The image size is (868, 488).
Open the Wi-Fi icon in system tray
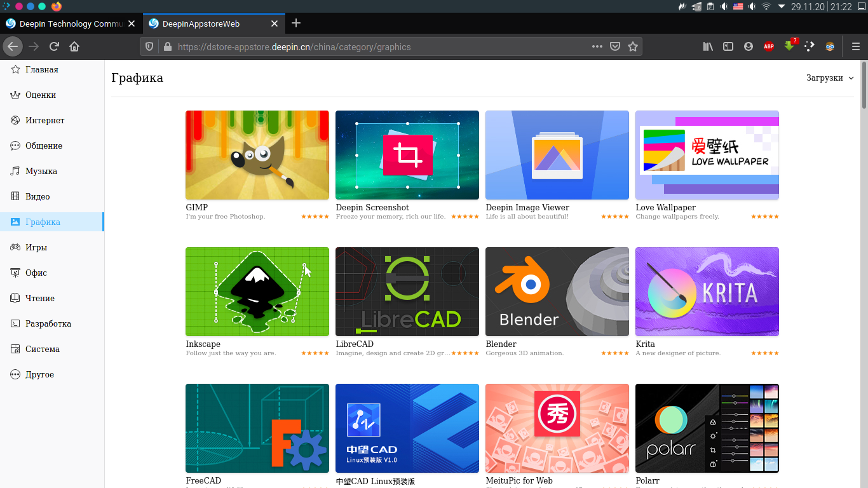[x=766, y=6]
